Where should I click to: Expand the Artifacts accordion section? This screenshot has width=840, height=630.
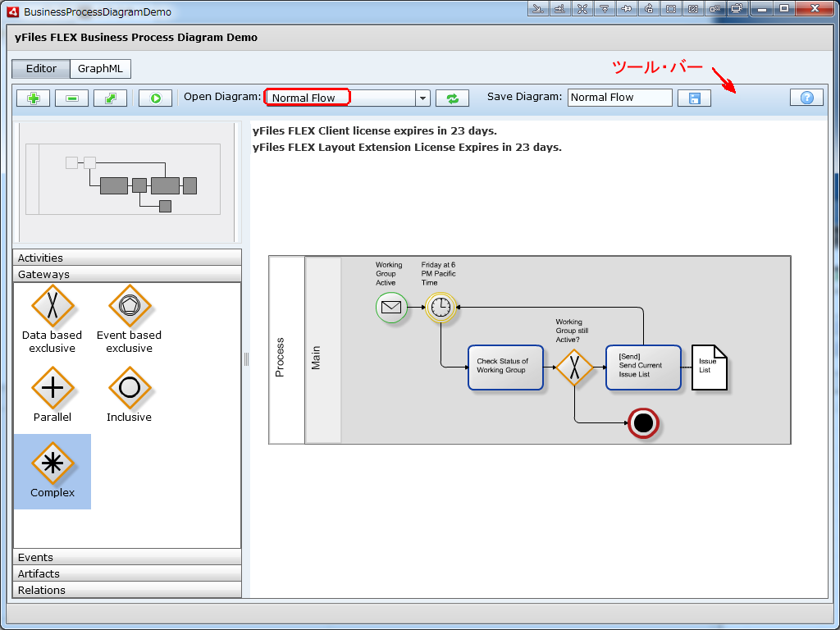127,573
